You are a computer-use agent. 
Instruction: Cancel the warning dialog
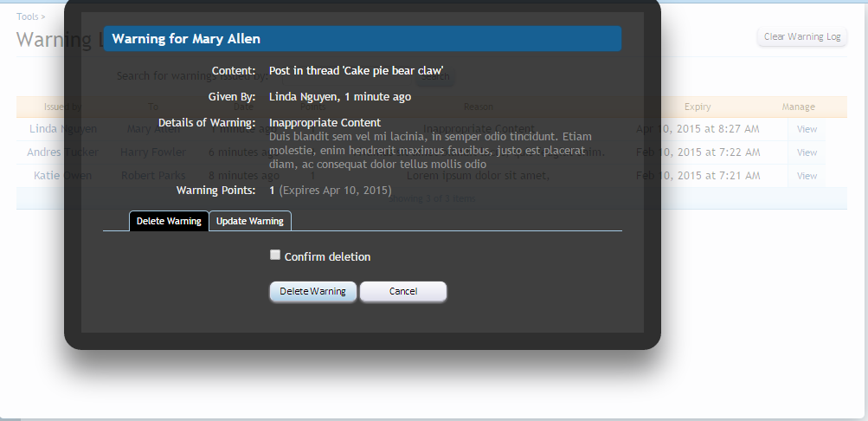pos(403,291)
